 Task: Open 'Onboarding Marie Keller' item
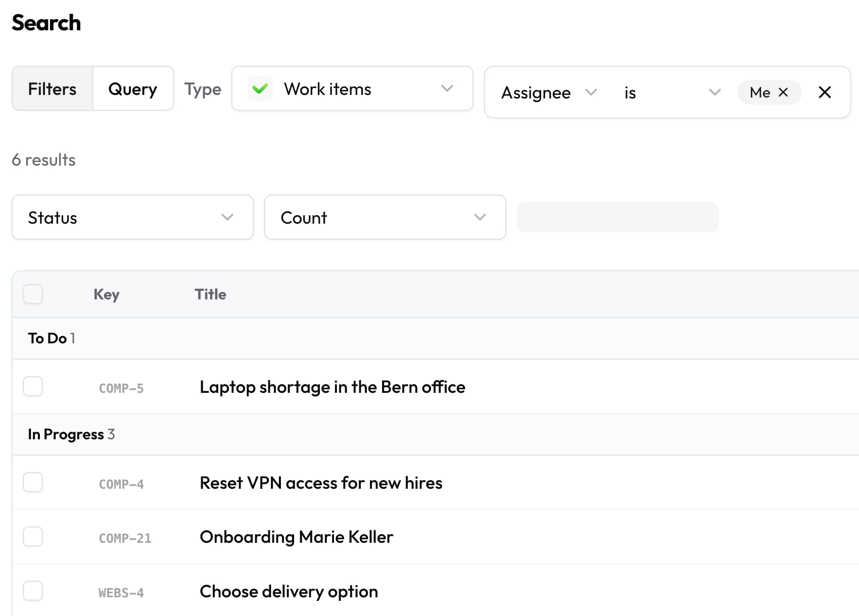(296, 537)
